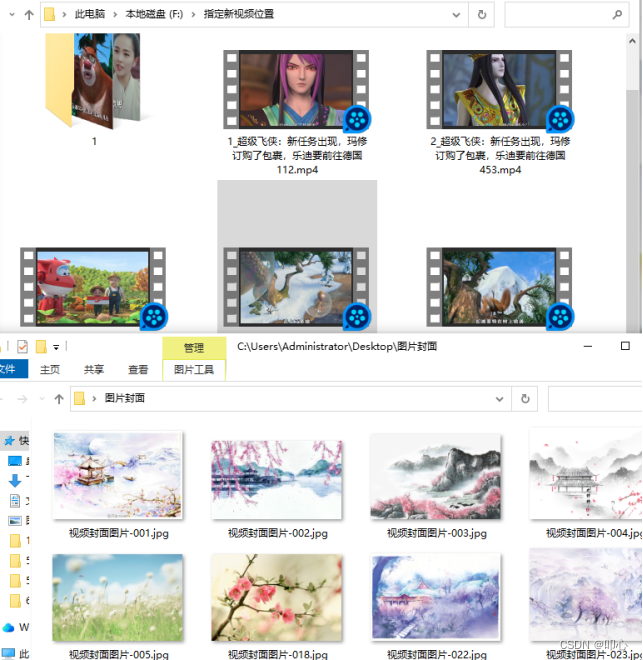The height and width of the screenshot is (660, 643).
Task: Select the red robot plane video thumbnail
Action: click(93, 287)
